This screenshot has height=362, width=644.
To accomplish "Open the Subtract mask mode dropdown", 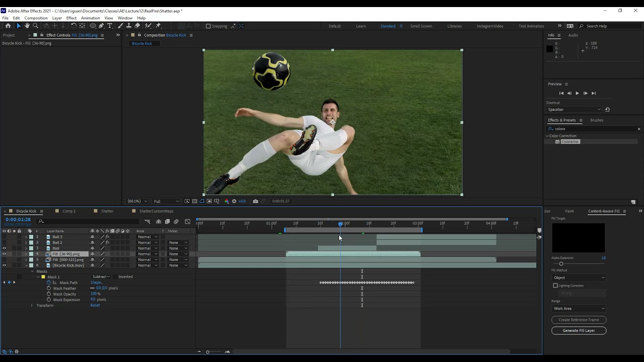I will click(101, 277).
